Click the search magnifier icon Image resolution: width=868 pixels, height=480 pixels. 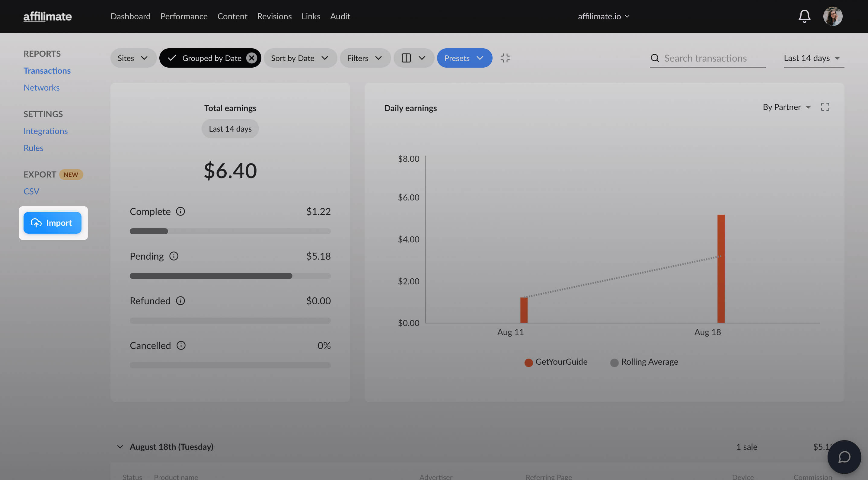point(655,58)
